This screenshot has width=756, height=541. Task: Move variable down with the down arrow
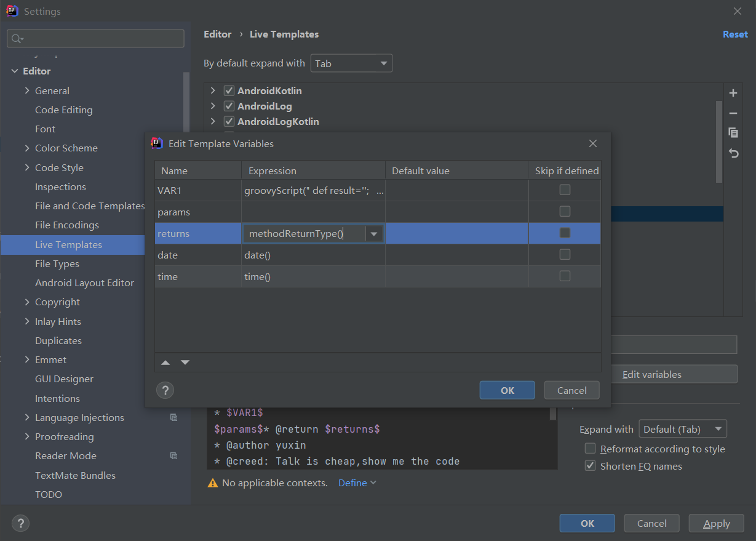click(x=185, y=363)
